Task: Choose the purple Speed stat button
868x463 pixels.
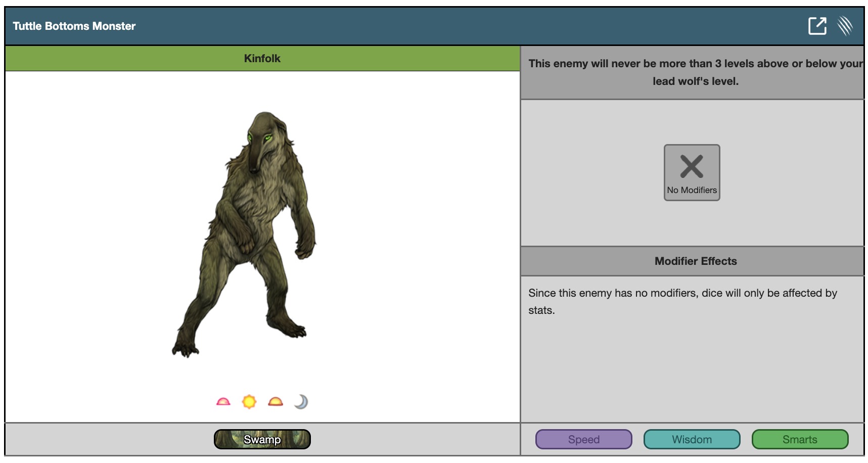Action: tap(583, 439)
